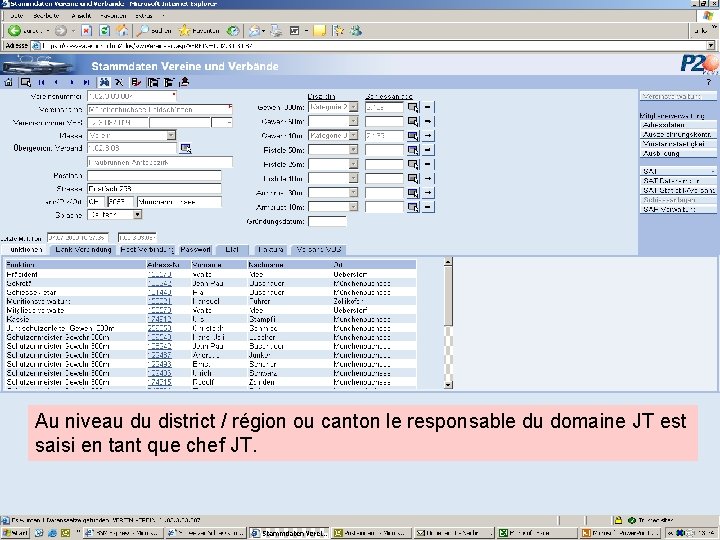Click the application home icon in toolbar
Screen dimensions: 720x540
[x=8, y=83]
